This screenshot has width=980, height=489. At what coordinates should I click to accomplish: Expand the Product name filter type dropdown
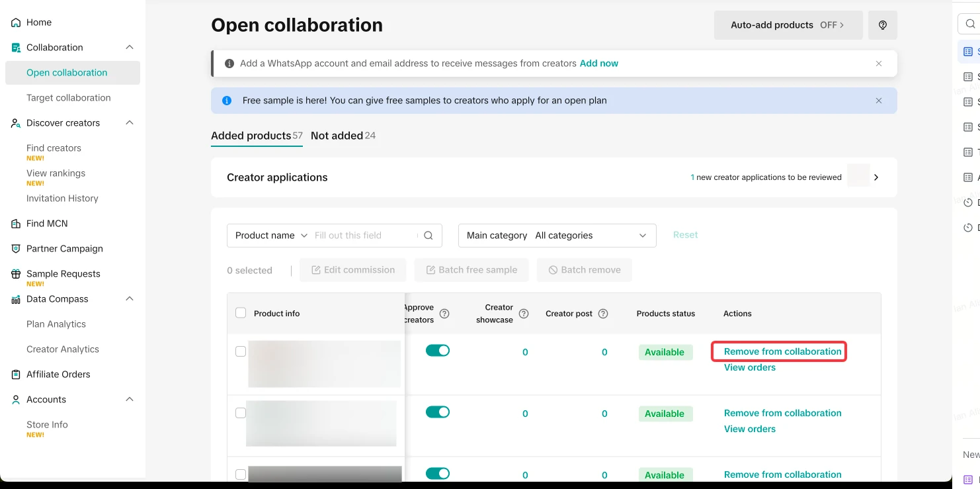point(272,236)
